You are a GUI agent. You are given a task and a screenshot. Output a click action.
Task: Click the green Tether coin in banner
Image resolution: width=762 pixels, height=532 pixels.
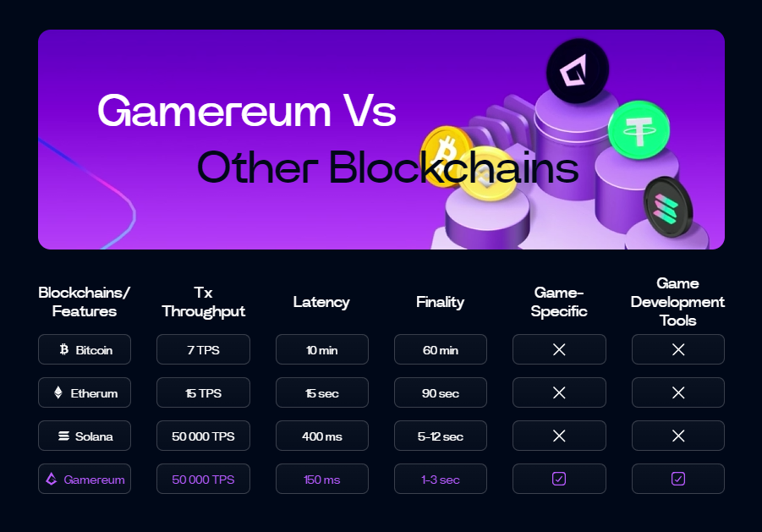[639, 130]
